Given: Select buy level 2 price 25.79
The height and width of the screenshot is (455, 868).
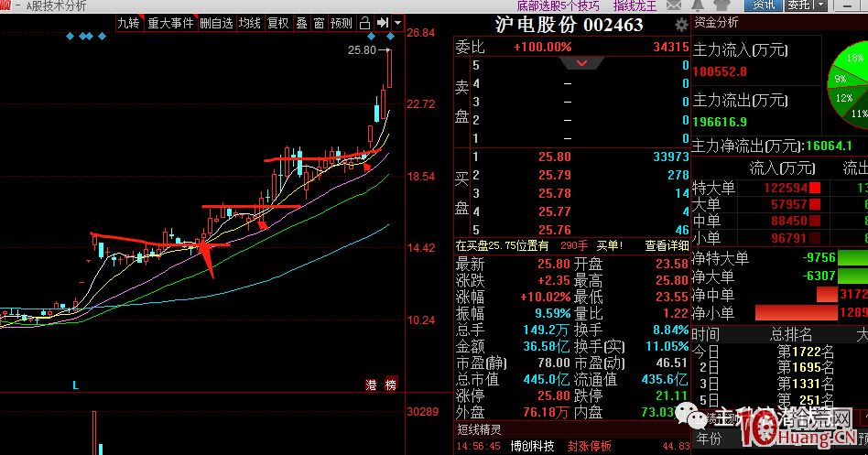Looking at the screenshot, I should click(x=554, y=176).
